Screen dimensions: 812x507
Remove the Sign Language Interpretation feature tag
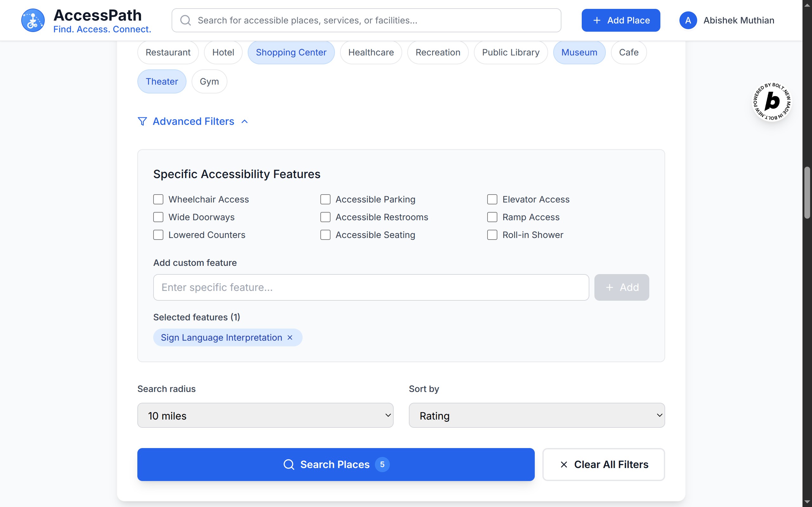tap(290, 338)
